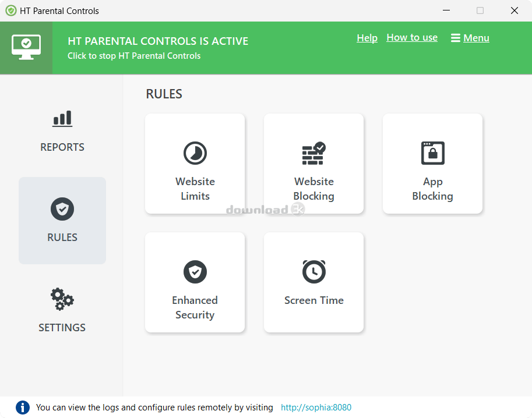Screen dimensions: 532x418
Task: Open the Help link
Action: point(367,38)
